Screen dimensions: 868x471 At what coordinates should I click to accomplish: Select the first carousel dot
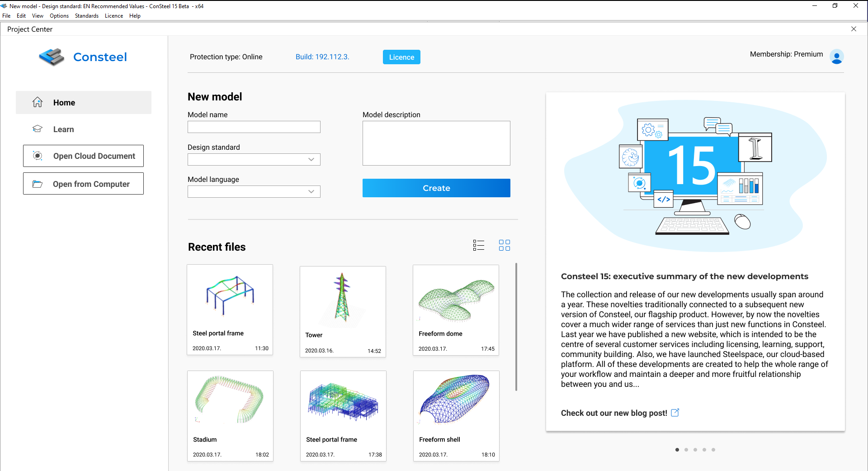[x=677, y=450]
